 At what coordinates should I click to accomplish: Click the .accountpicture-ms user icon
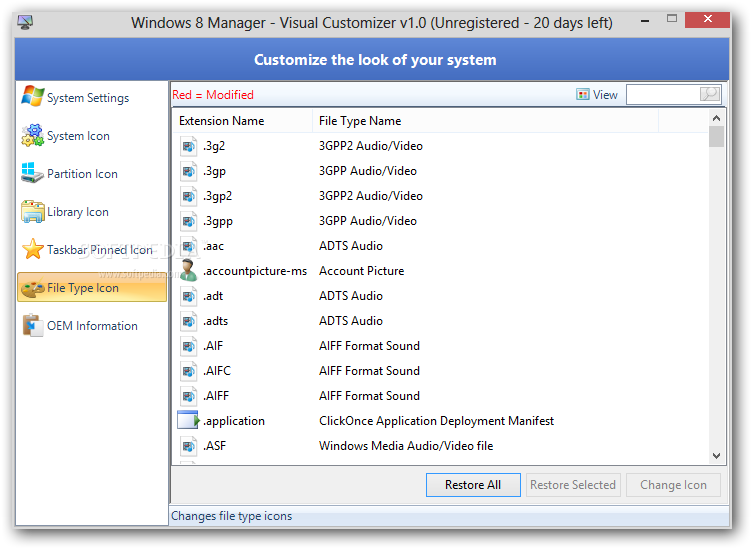pyautogui.click(x=188, y=270)
